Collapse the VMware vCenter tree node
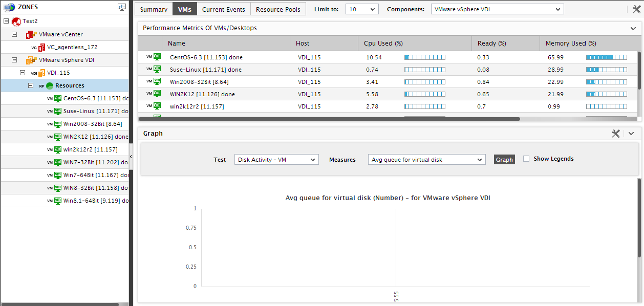Image resolution: width=644 pixels, height=306 pixels. (14, 34)
